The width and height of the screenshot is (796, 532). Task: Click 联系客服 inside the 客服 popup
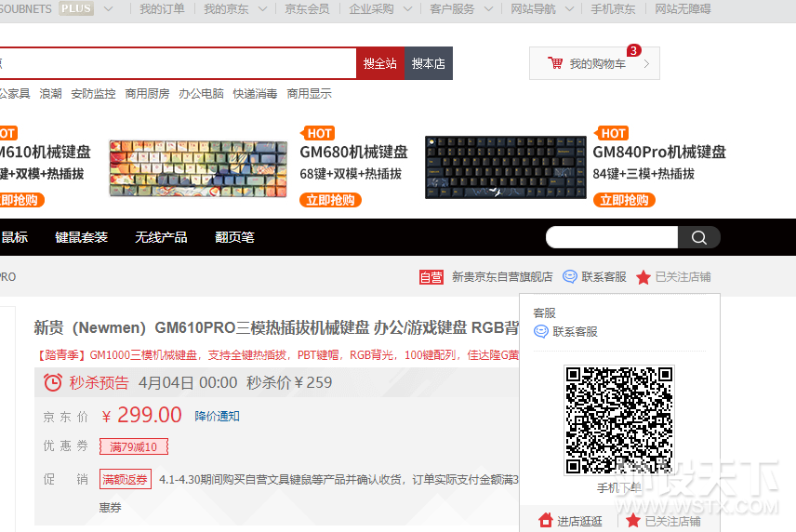coord(576,331)
